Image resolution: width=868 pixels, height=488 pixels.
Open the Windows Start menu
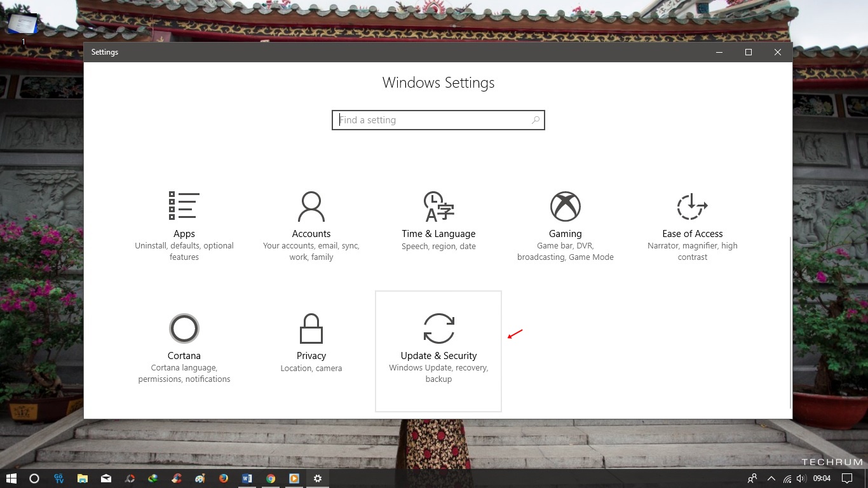pyautogui.click(x=11, y=478)
